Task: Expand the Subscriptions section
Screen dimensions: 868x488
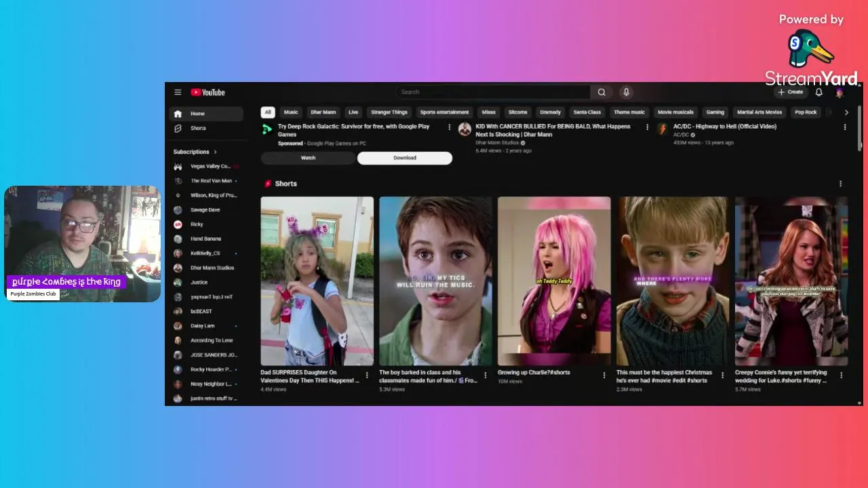Action: click(195, 152)
